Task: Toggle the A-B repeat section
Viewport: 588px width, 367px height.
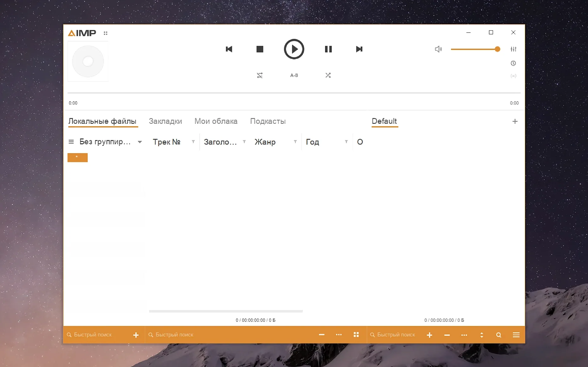Action: tap(294, 75)
